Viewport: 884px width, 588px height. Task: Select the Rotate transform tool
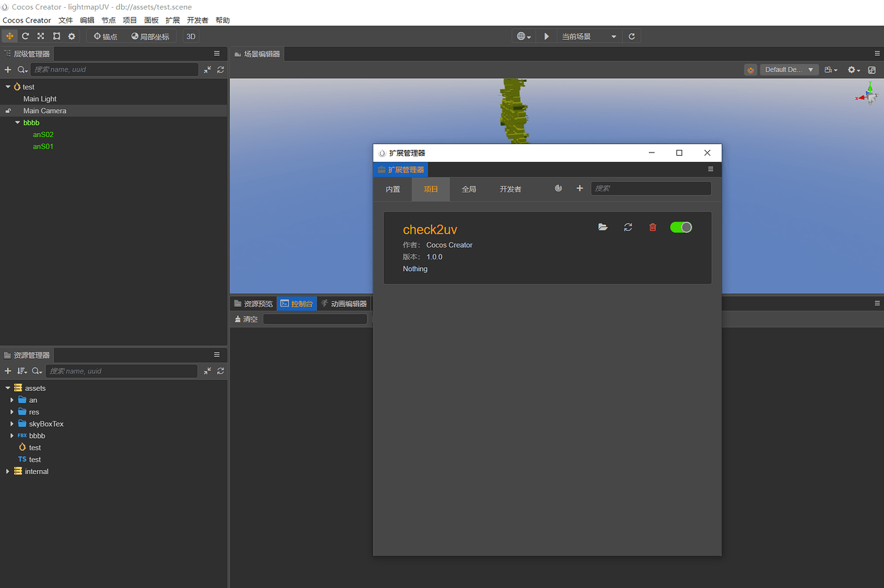click(26, 37)
